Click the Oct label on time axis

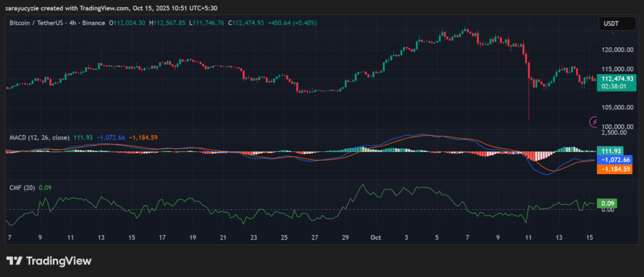coord(375,238)
